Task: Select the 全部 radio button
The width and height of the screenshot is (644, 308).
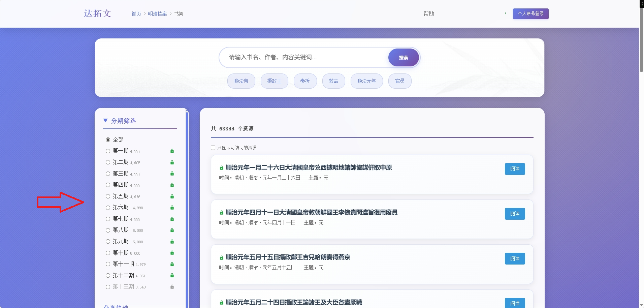Action: pos(108,139)
